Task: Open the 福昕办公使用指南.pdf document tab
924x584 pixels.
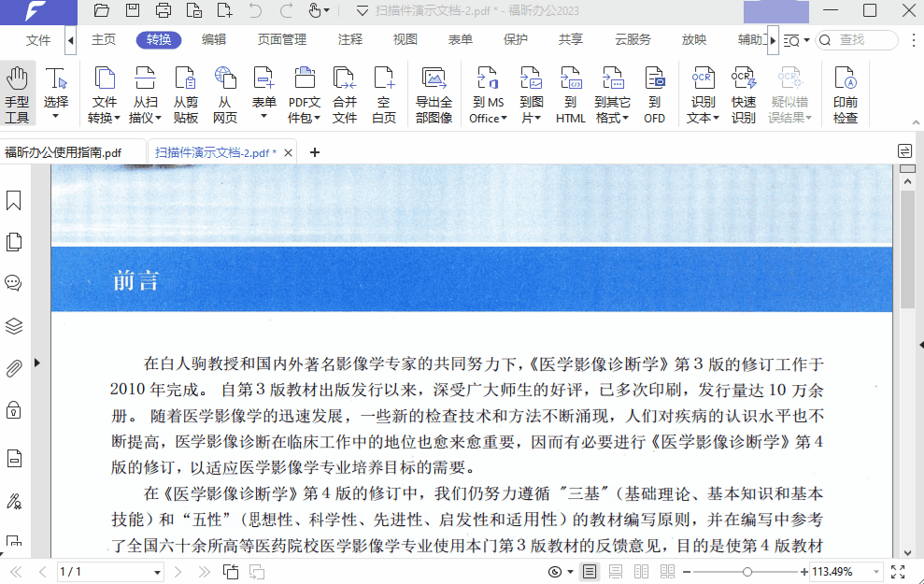Action: click(x=65, y=150)
